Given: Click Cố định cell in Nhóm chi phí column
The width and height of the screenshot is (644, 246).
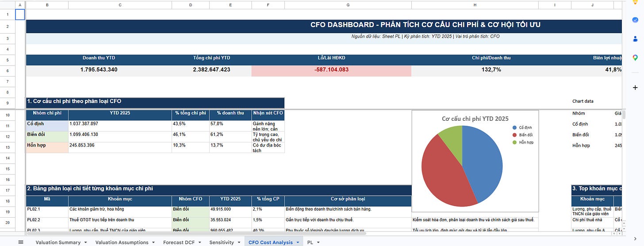Looking at the screenshot, I should coord(47,126).
